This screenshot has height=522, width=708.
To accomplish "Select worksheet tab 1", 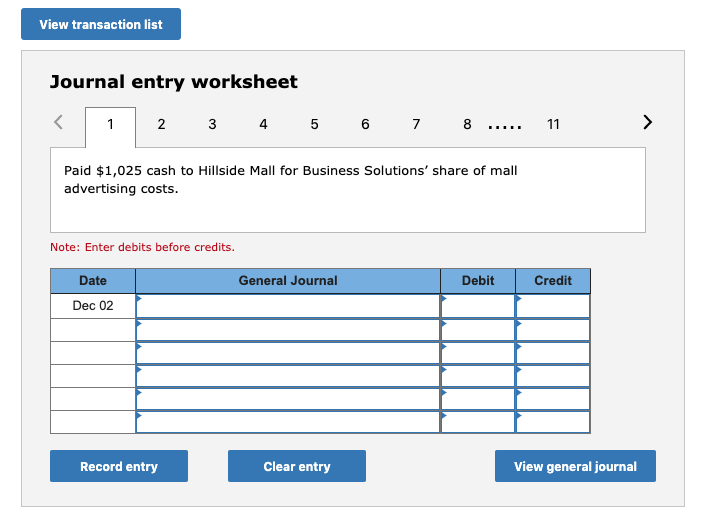I will [110, 127].
